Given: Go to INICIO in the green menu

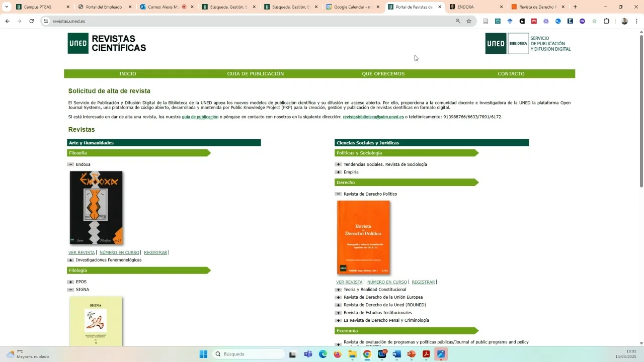Looking at the screenshot, I should (x=128, y=74).
